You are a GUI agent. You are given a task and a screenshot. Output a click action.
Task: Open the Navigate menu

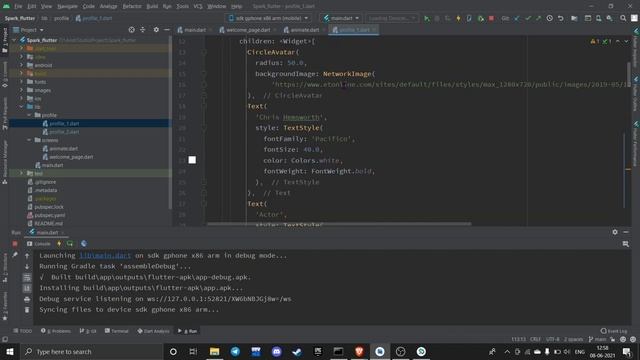67,6
